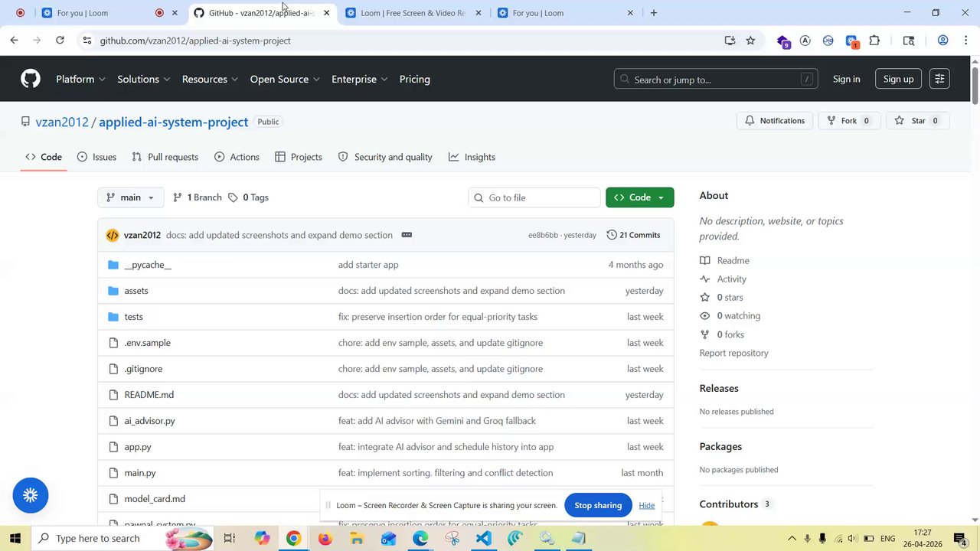View the 0 Tags link
This screenshot has width=980, height=551.
248,197
